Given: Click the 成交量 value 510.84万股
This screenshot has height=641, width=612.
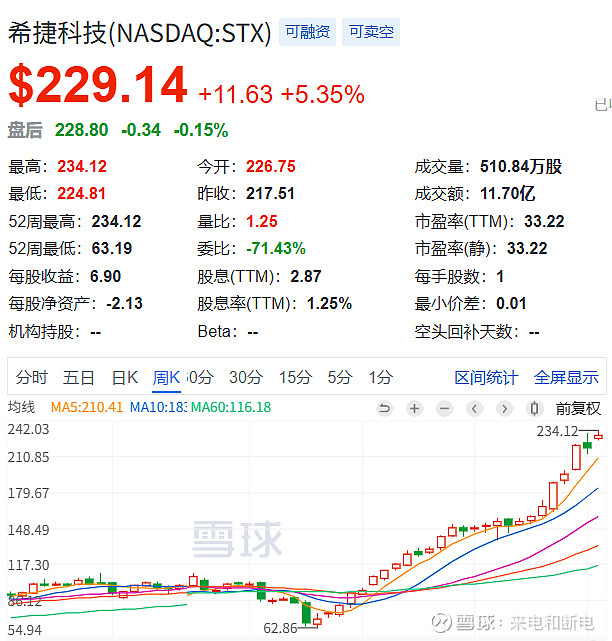Looking at the screenshot, I should pyautogui.click(x=521, y=166).
